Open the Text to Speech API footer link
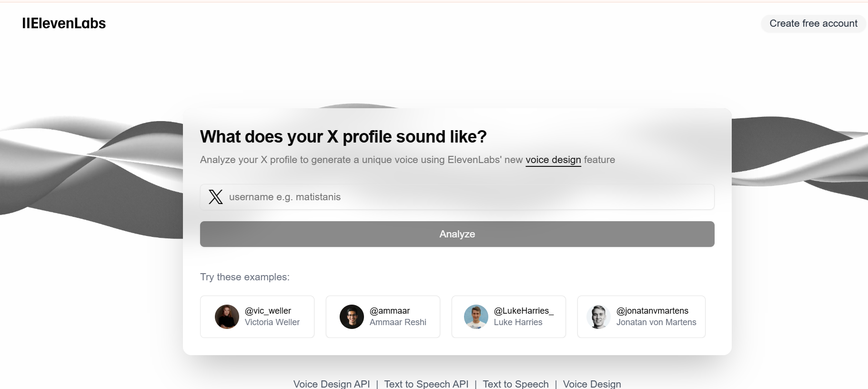 [426, 384]
